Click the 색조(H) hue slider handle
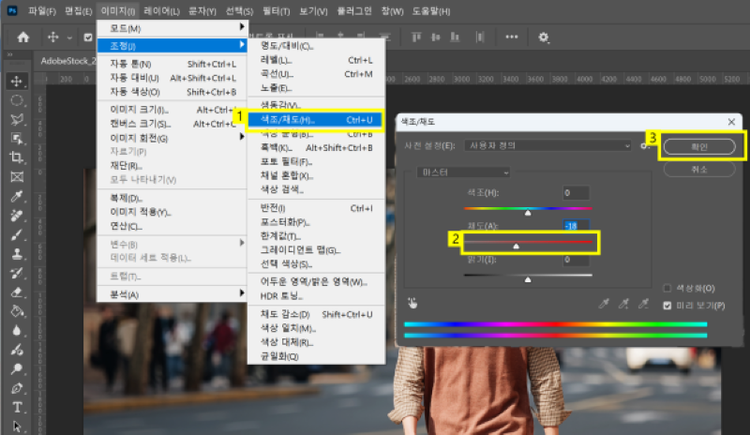Image resolution: width=750 pixels, height=435 pixels. click(x=528, y=212)
